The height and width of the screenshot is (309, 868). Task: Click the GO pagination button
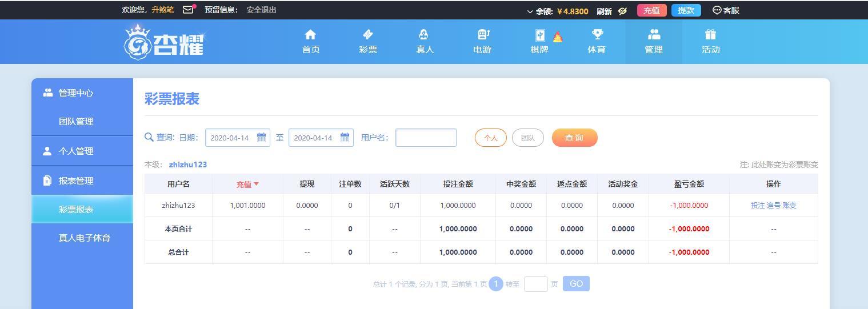click(x=576, y=284)
